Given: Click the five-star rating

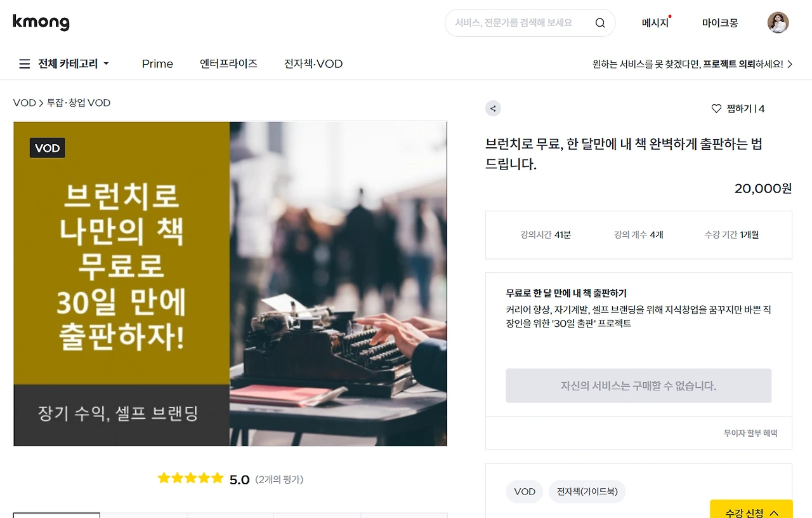Looking at the screenshot, I should coord(190,478).
